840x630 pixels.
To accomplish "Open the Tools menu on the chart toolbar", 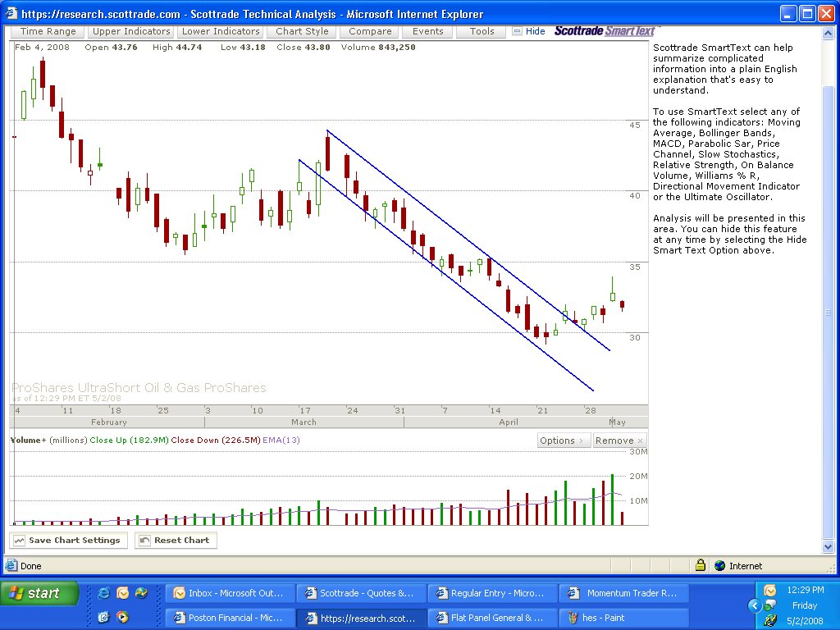I will pyautogui.click(x=482, y=31).
